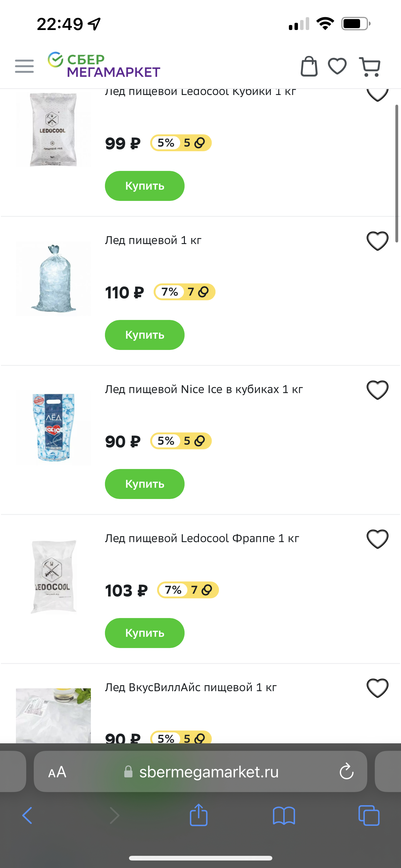The image size is (401, 868).
Task: Go back to previous page
Action: pyautogui.click(x=27, y=816)
